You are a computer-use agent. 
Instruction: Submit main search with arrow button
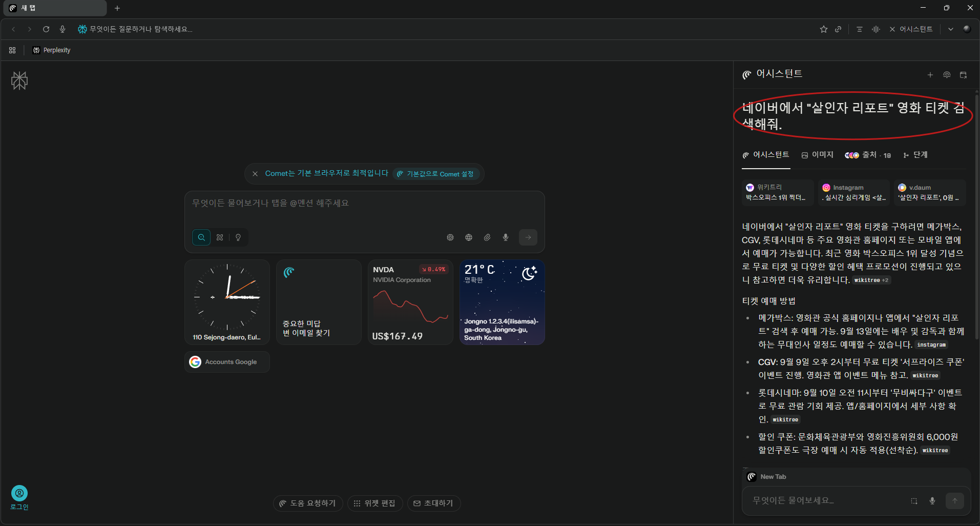(x=528, y=237)
